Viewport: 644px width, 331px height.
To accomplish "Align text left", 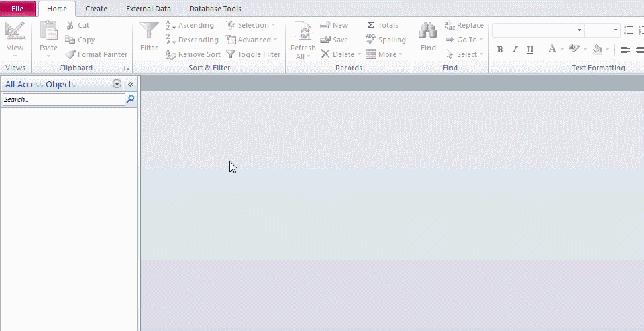I will click(x=625, y=49).
